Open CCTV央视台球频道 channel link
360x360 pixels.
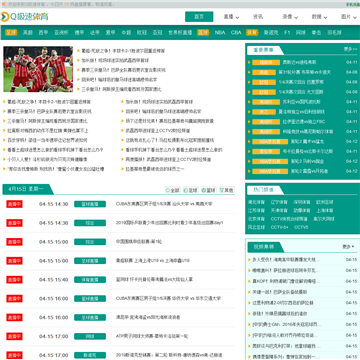289,219
